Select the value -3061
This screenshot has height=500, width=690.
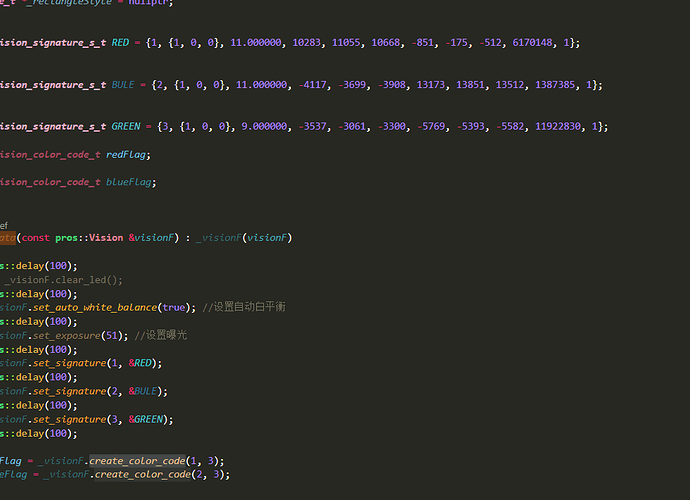pos(352,127)
